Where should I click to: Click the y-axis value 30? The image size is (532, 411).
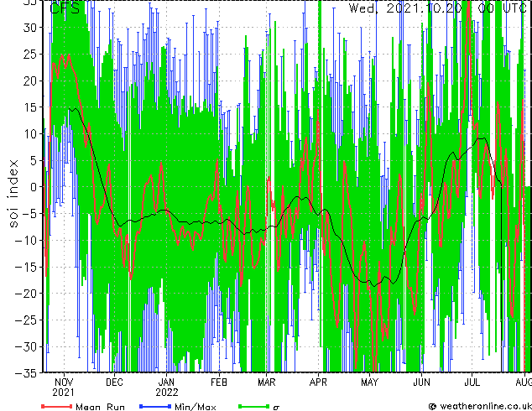coord(30,28)
